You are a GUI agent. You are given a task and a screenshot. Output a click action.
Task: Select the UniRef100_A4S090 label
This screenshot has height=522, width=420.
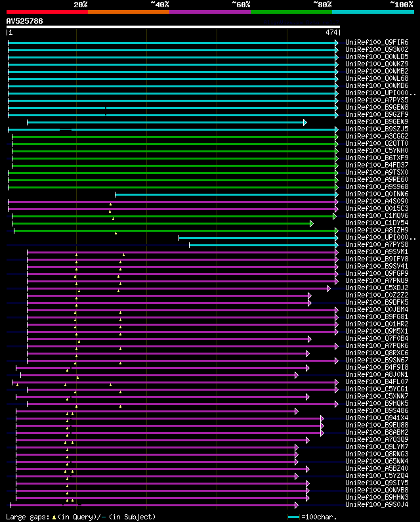[x=377, y=201]
